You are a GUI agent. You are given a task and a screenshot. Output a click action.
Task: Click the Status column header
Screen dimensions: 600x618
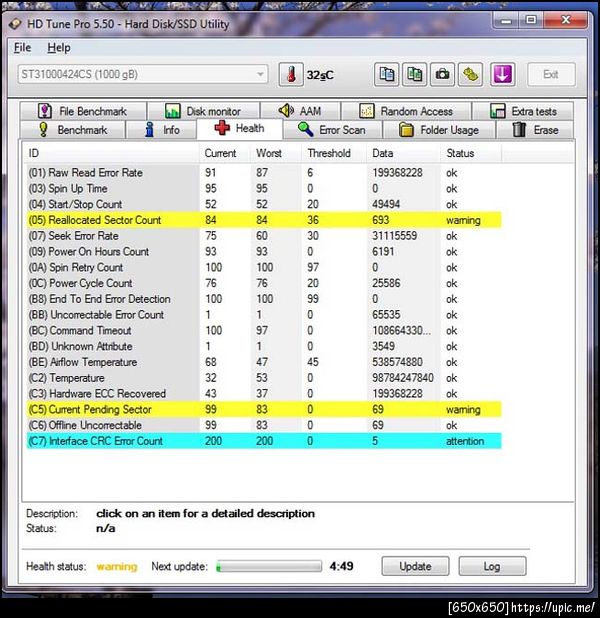click(471, 153)
